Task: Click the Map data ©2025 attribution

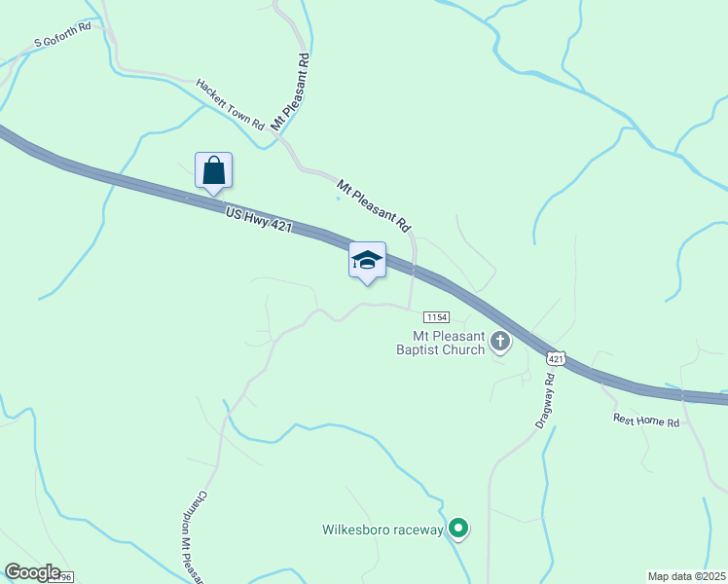Action: (687, 576)
